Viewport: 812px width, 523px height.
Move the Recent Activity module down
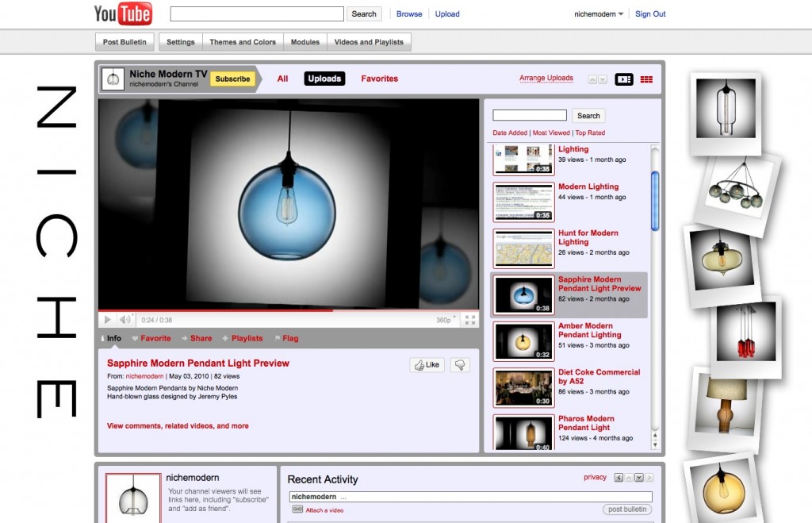click(638, 478)
